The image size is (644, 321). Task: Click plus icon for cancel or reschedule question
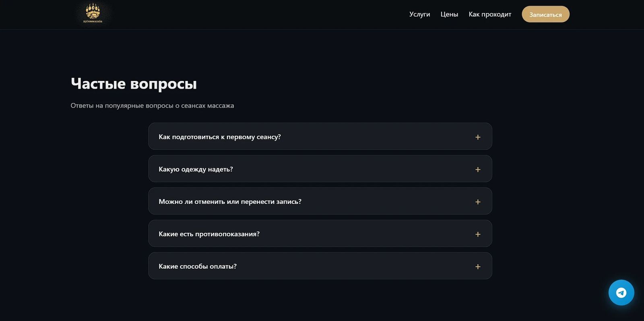point(478,202)
